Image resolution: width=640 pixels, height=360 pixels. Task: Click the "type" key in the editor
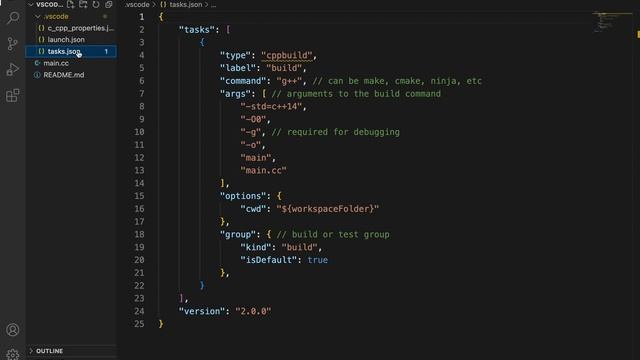235,55
